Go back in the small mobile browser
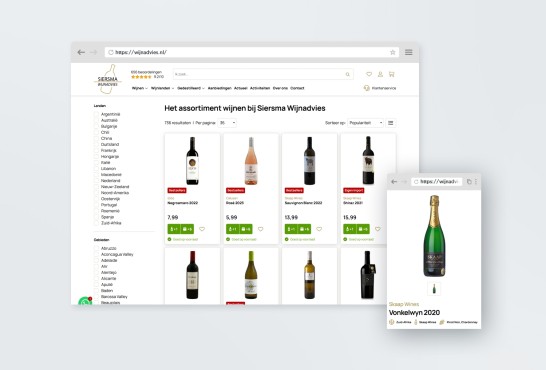 click(x=394, y=182)
